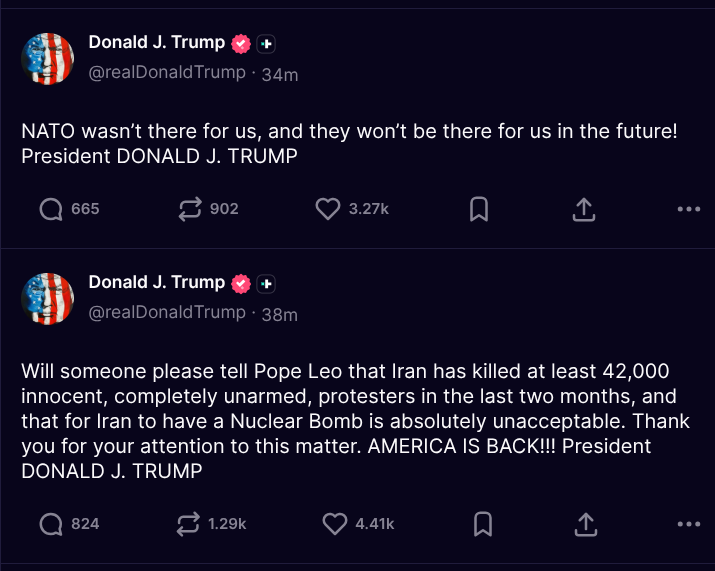Repost the NATO post
The image size is (715, 571).
(x=189, y=209)
